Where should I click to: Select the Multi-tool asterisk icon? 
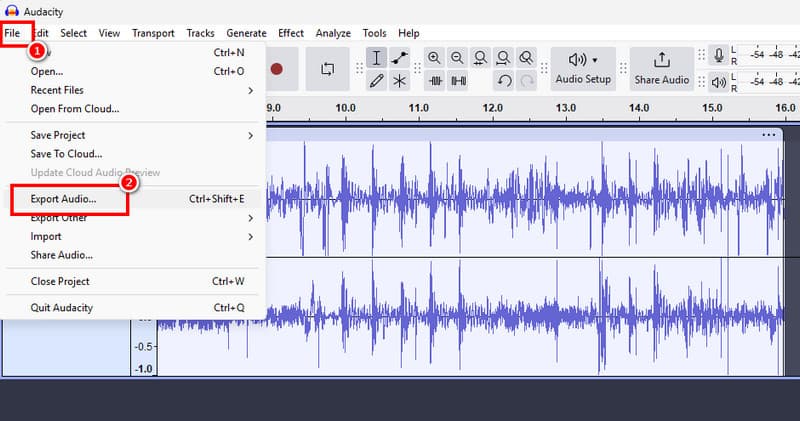click(399, 81)
